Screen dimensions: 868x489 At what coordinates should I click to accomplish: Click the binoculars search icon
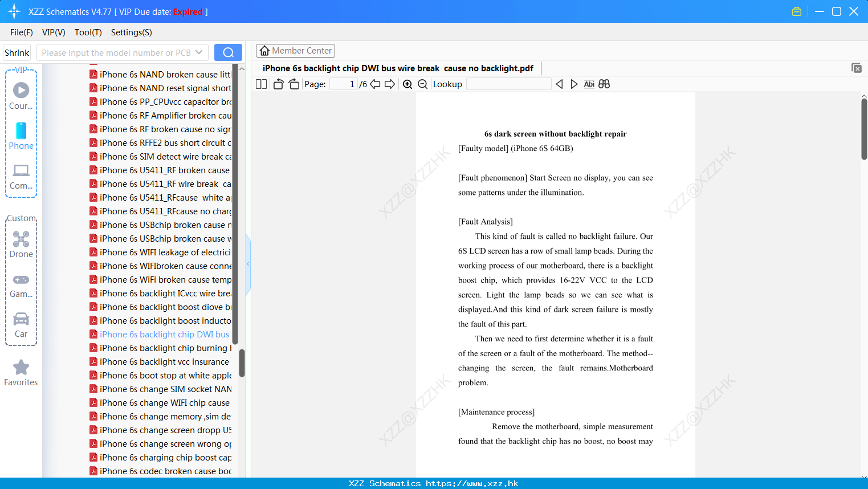pos(604,84)
